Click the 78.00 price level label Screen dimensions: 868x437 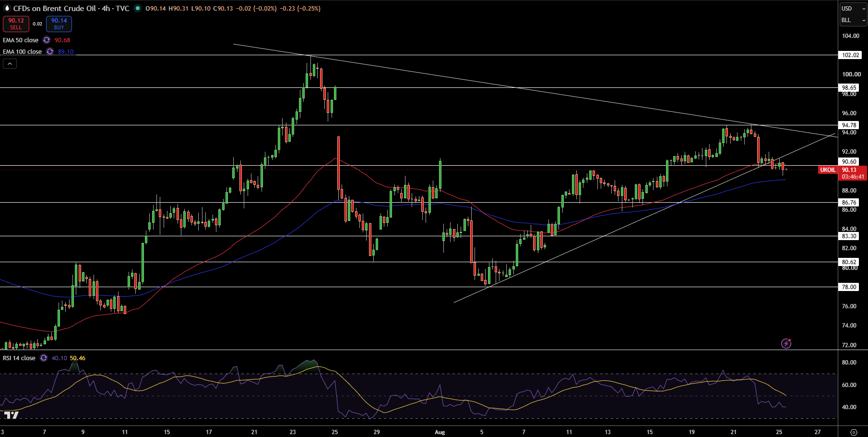coord(849,287)
